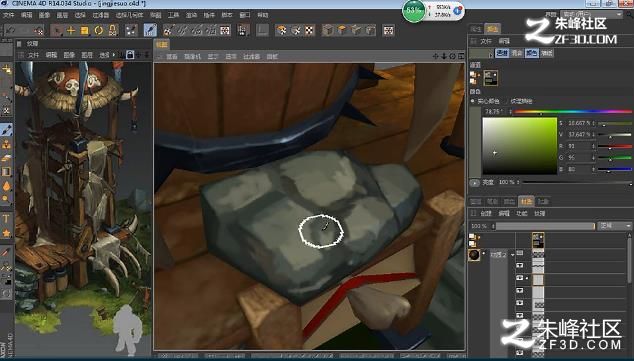The width and height of the screenshot is (634, 361).
Task: Click the first cube icon in the top toolbar
Action: pos(328,30)
